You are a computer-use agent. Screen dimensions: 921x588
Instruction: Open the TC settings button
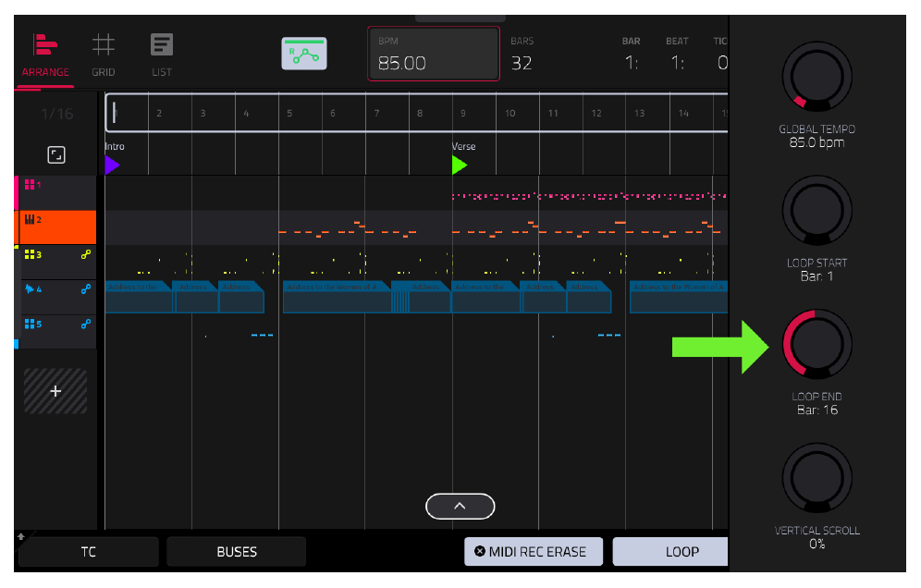pos(89,552)
